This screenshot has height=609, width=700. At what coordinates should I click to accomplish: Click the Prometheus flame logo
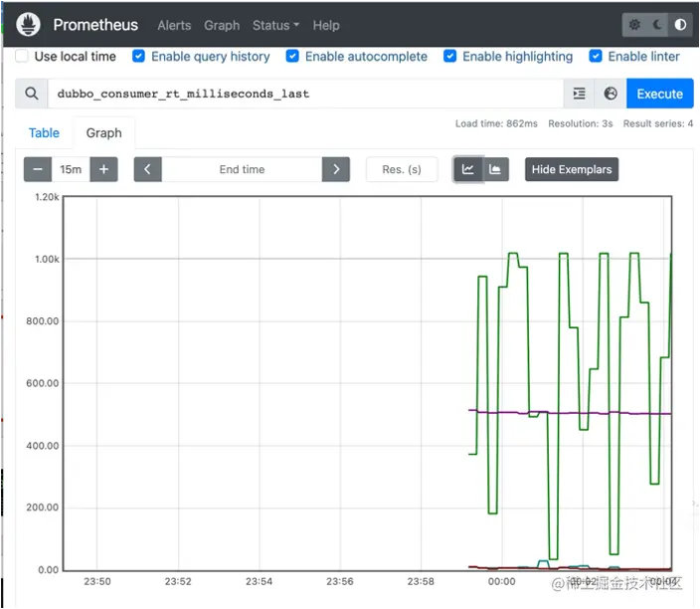pyautogui.click(x=28, y=25)
